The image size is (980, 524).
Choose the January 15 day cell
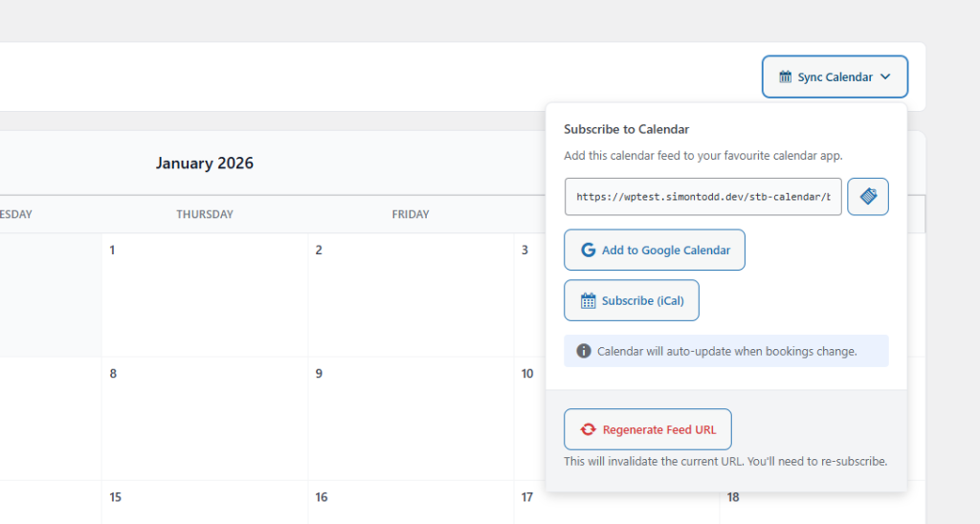pos(205,502)
